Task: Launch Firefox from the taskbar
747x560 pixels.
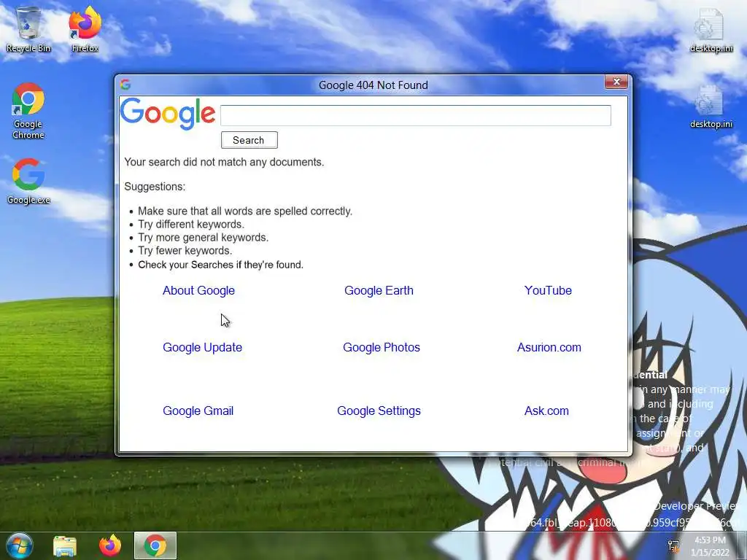Action: click(x=110, y=545)
